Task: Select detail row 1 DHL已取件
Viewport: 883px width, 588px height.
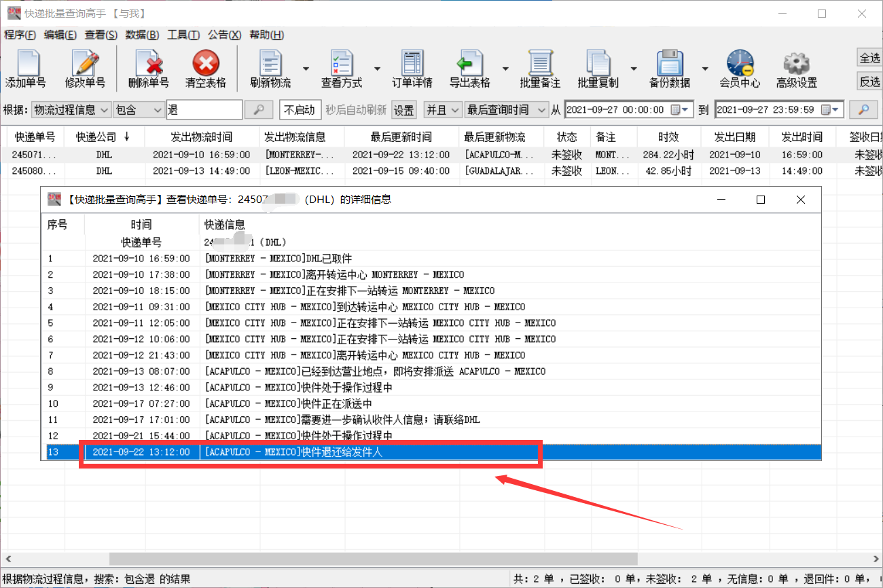Action: click(431, 259)
